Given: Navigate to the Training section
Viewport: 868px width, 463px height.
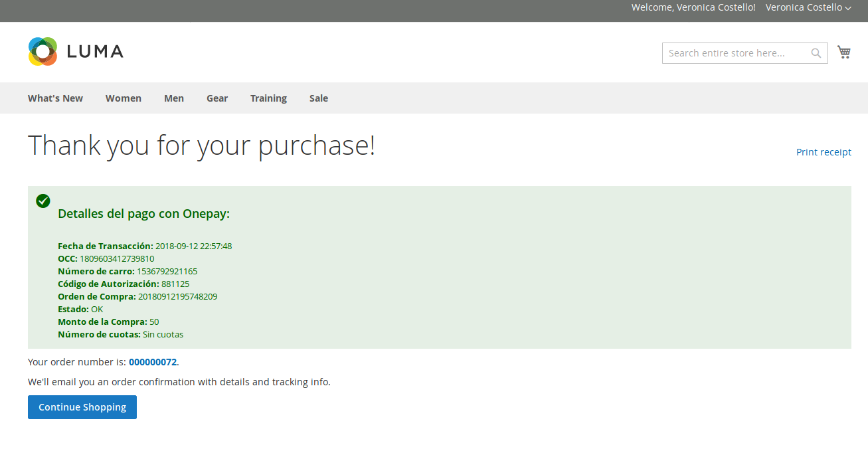Looking at the screenshot, I should pyautogui.click(x=268, y=98).
